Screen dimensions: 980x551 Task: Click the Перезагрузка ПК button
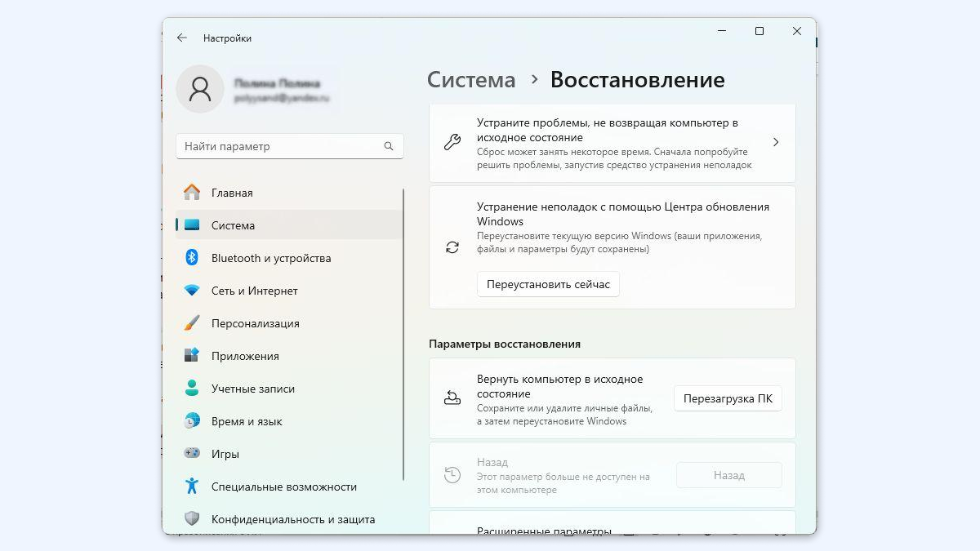point(728,398)
